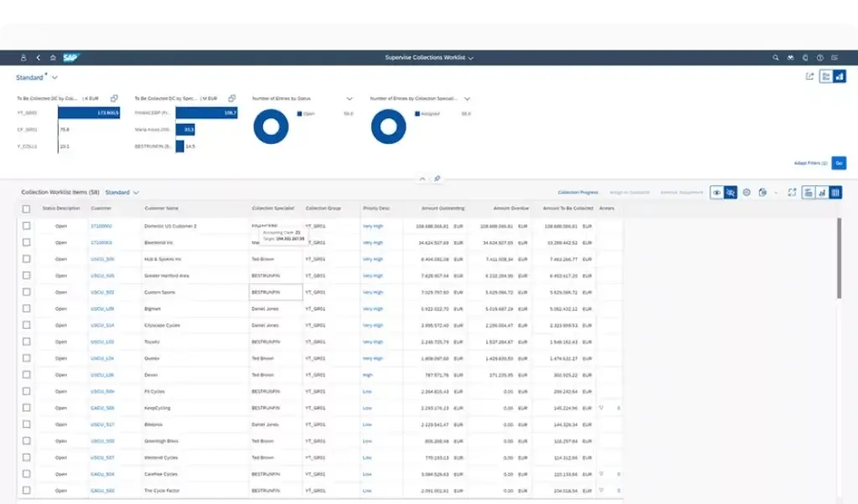Open the export options dropdown arrow
The width and height of the screenshot is (858, 504).
pos(776,193)
